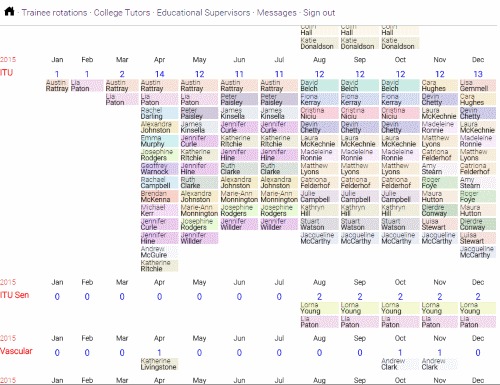Click the home icon

click(9, 12)
